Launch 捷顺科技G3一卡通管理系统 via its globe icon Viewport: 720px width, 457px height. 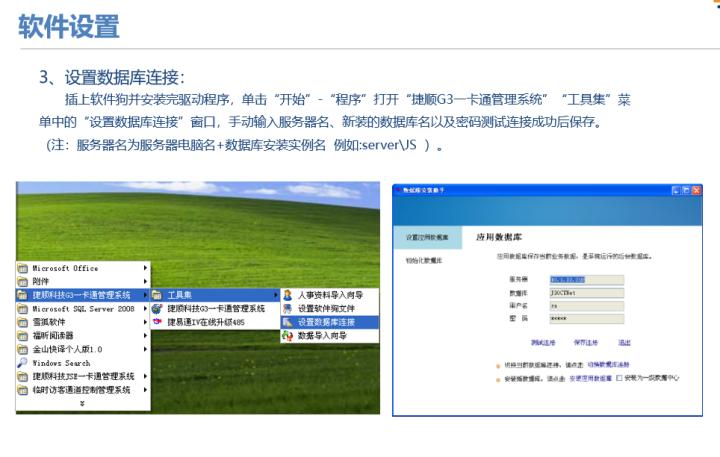[157, 309]
